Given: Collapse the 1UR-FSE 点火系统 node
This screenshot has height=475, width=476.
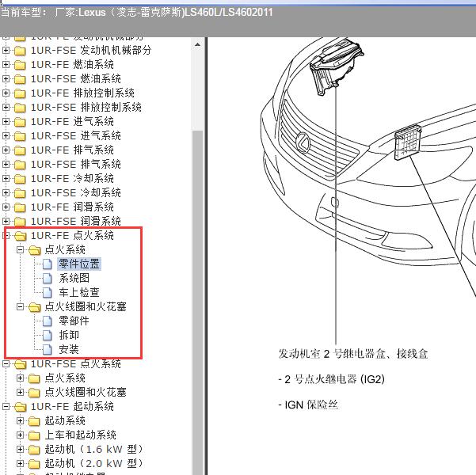Looking at the screenshot, I should pyautogui.click(x=6, y=363).
